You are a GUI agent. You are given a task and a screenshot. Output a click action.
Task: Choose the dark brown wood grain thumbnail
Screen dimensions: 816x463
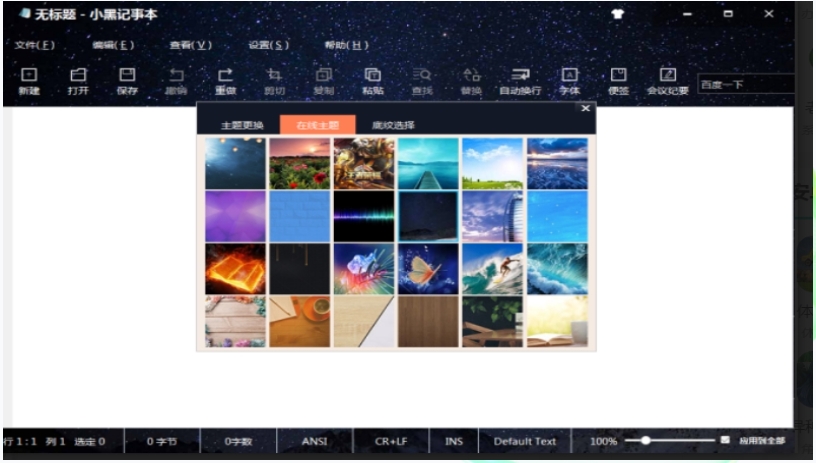(x=428, y=321)
